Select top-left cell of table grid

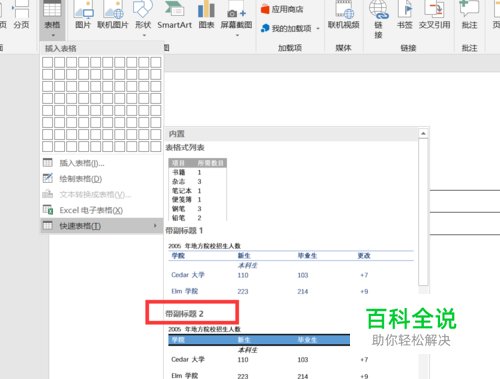(47, 62)
